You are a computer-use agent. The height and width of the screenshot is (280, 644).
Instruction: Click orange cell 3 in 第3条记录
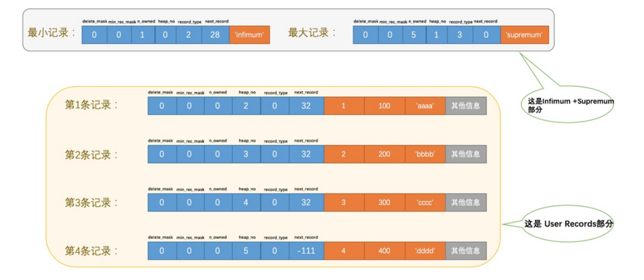point(344,202)
